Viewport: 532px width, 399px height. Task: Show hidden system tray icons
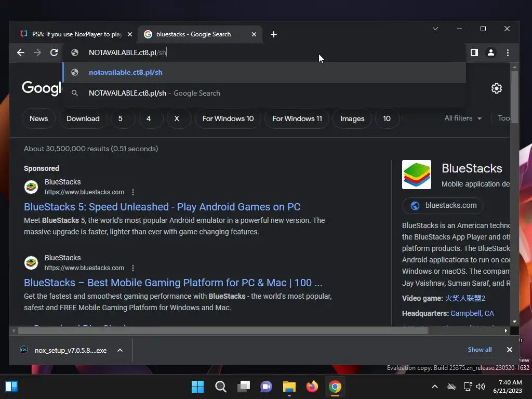point(435,387)
